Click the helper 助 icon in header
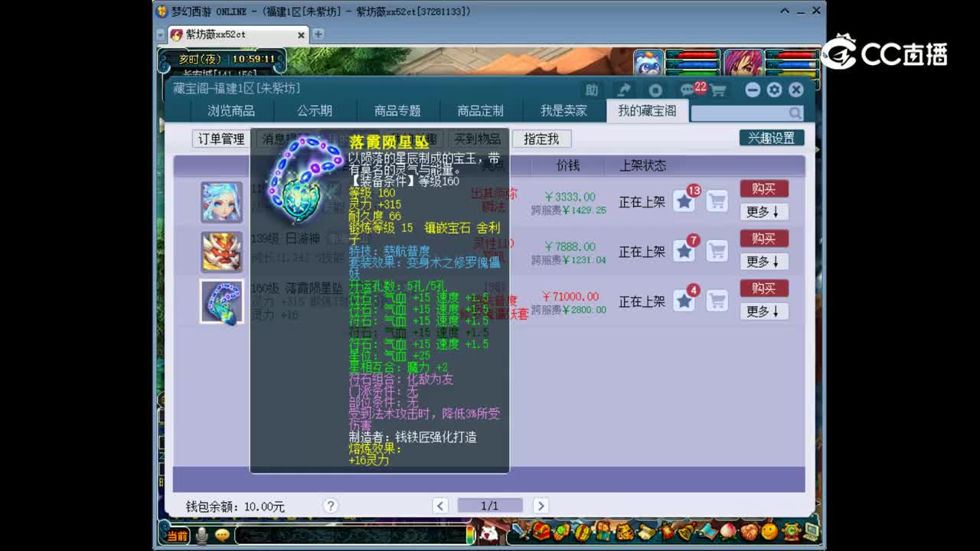 [592, 90]
